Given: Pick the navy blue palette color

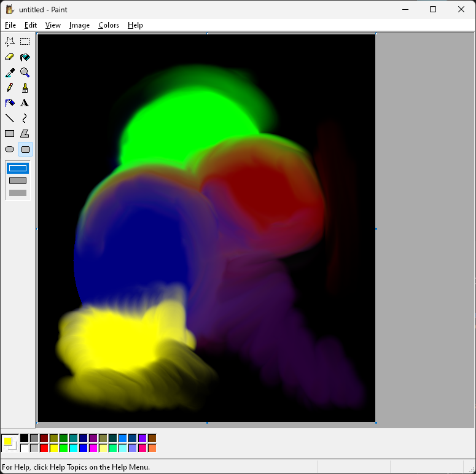Looking at the screenshot, I should 83,438.
